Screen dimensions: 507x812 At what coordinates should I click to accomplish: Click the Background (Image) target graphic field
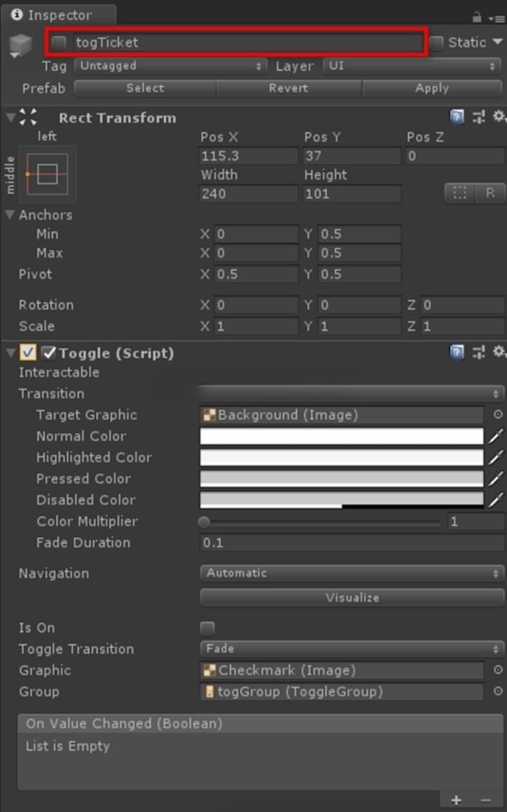(341, 415)
